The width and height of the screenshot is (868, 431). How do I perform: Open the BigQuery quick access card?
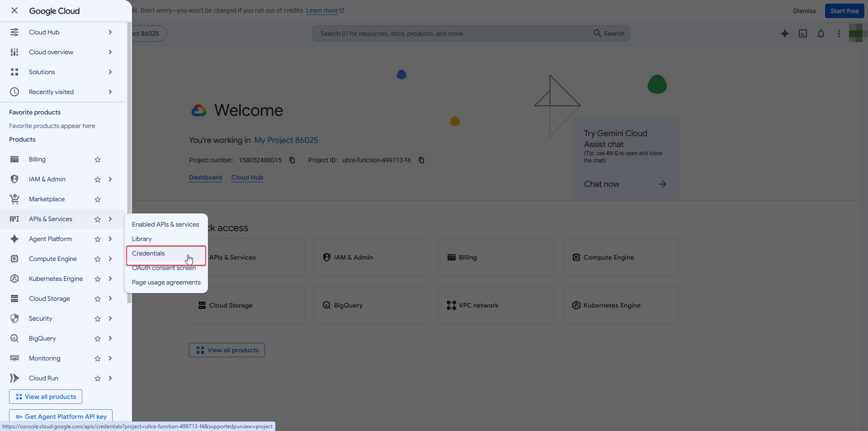pyautogui.click(x=371, y=305)
